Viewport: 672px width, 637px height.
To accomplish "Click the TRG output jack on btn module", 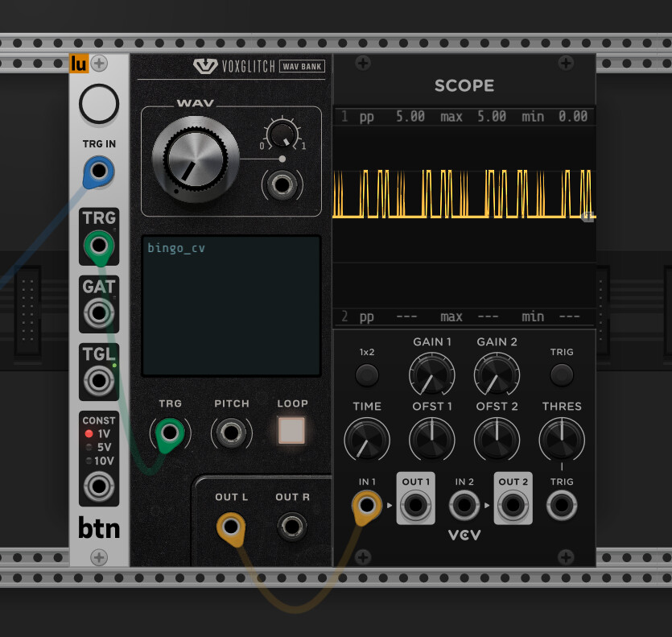I will pos(99,246).
